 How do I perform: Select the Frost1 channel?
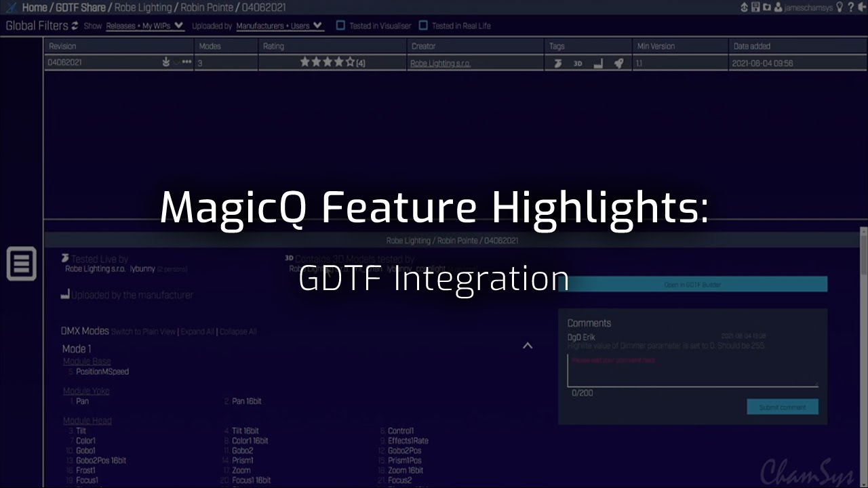pyautogui.click(x=85, y=470)
